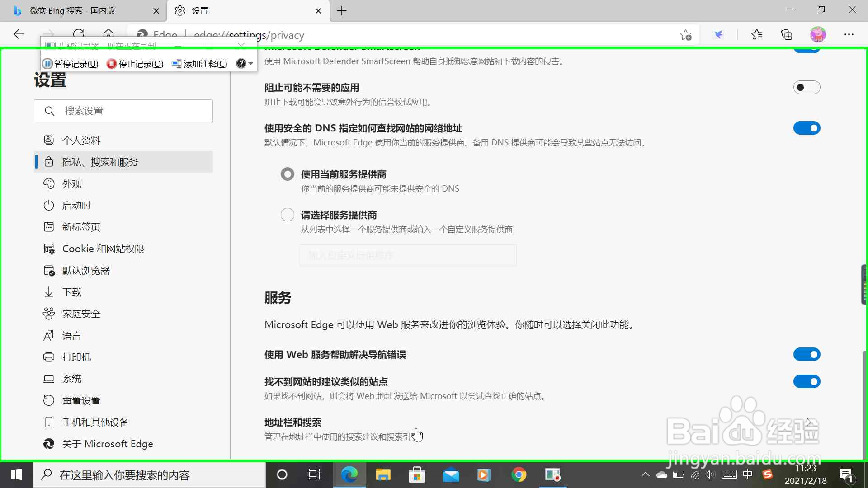This screenshot has width=868, height=488.
Task: Expand hidden icons in the system tray
Action: [x=646, y=475]
